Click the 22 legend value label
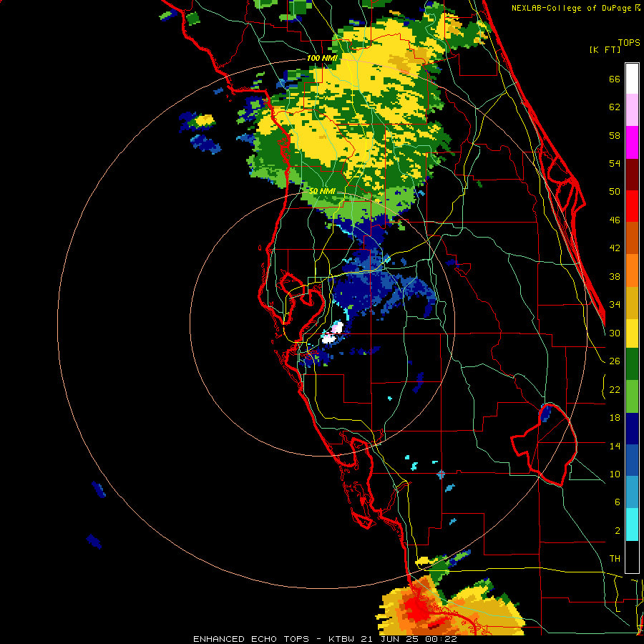Image resolution: width=644 pixels, height=644 pixels. pyautogui.click(x=615, y=389)
